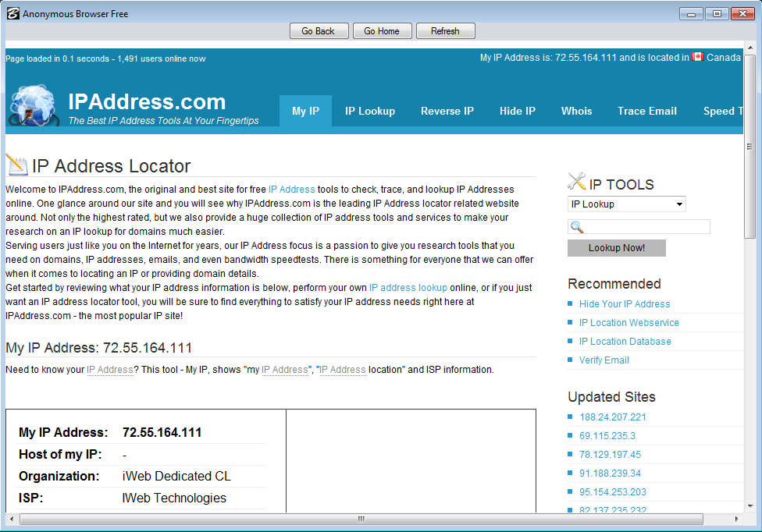Image resolution: width=762 pixels, height=532 pixels.
Task: Click the IP Address Locator notepad icon
Action: [17, 165]
